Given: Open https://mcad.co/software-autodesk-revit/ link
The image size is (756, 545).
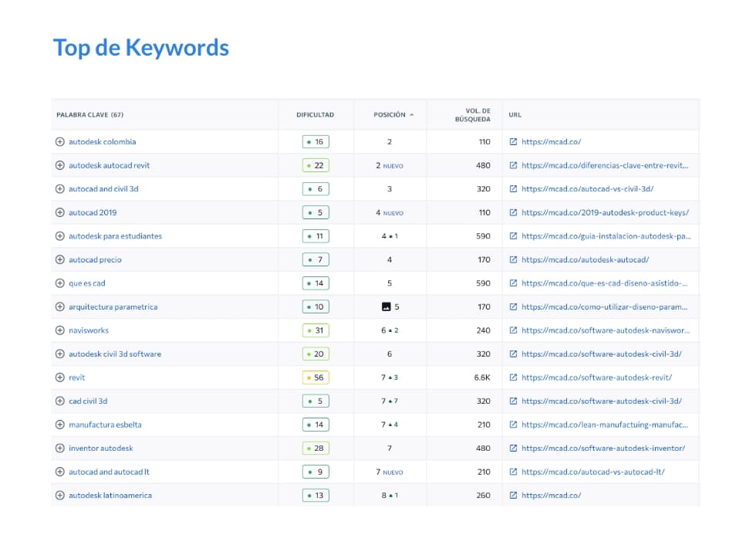Looking at the screenshot, I should 597,377.
